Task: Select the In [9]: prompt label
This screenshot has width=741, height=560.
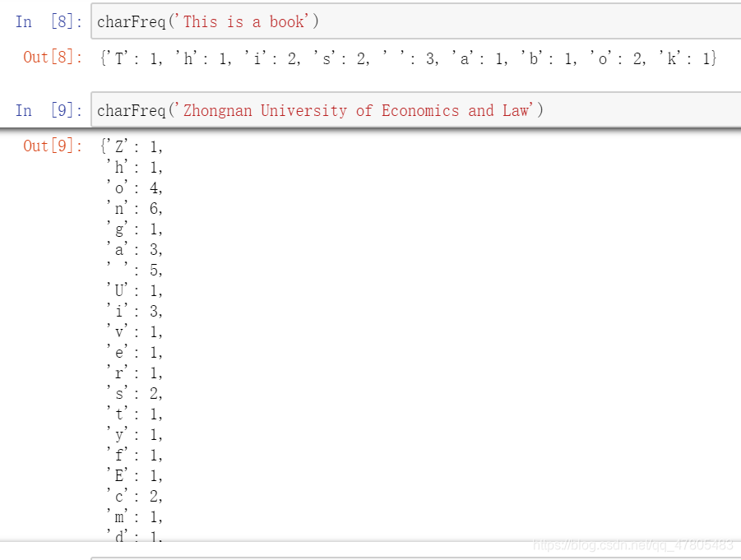Action: 49,110
